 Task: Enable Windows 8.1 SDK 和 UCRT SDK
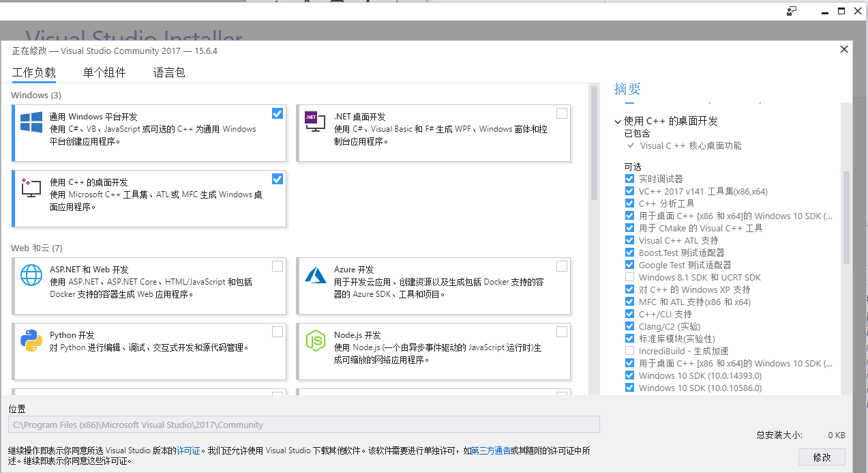click(x=629, y=277)
